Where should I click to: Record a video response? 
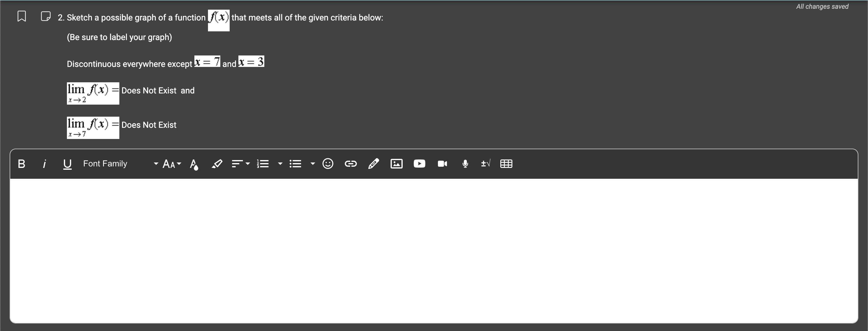click(442, 164)
